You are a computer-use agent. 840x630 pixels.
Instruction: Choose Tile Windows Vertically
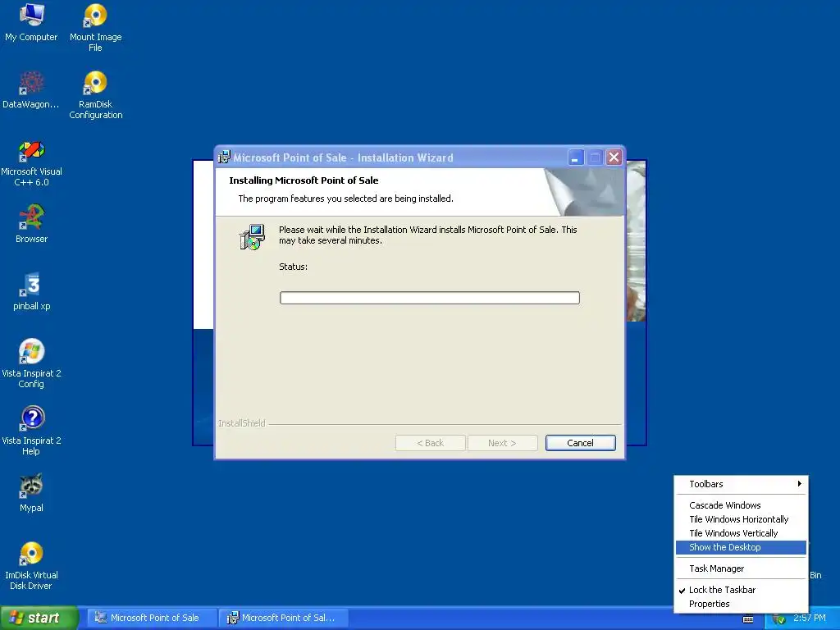click(741, 533)
